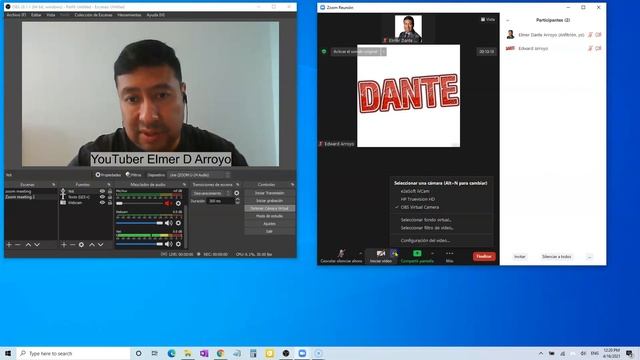Open settings gear of third audio channel
The height and width of the screenshot is (360, 640).
[178, 244]
